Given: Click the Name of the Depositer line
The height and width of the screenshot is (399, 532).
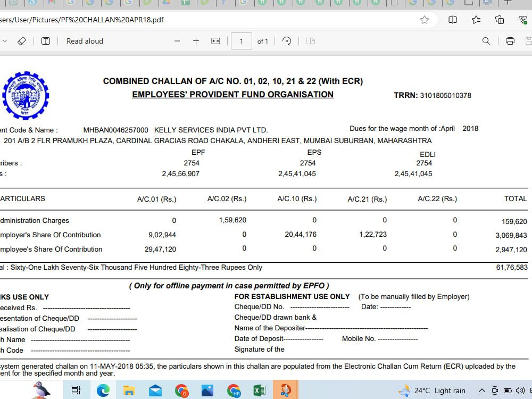Looking at the screenshot, I should 331,328.
